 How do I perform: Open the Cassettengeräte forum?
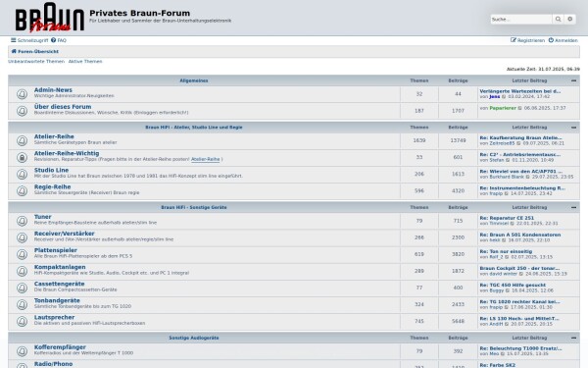pos(59,284)
